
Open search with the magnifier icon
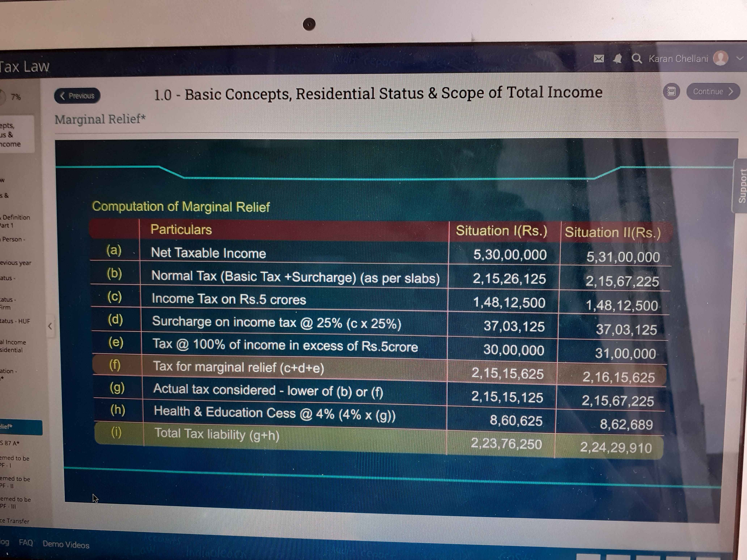point(637,58)
